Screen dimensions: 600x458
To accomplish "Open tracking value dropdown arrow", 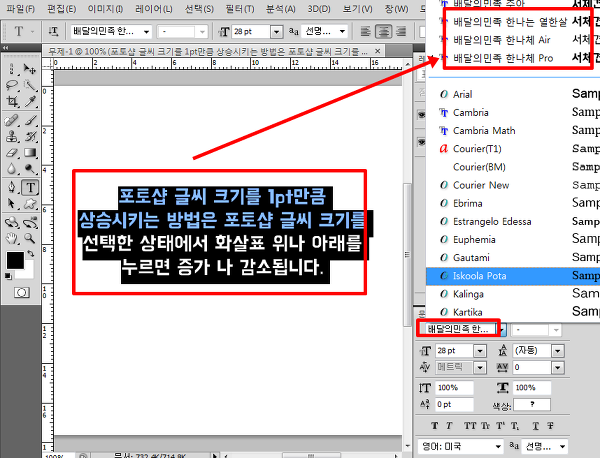I will pyautogui.click(x=558, y=368).
